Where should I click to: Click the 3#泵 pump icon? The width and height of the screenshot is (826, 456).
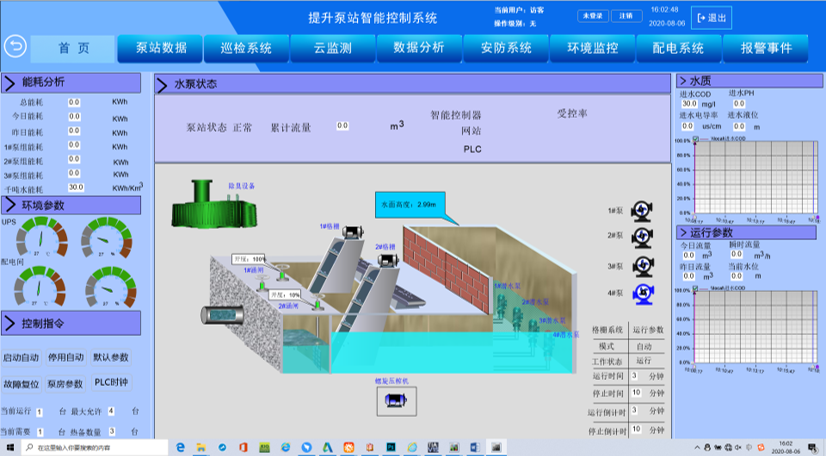[644, 266]
